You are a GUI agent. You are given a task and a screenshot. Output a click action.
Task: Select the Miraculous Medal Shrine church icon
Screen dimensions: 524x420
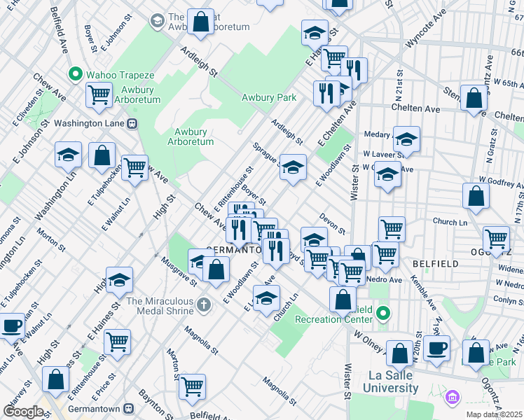click(x=204, y=304)
